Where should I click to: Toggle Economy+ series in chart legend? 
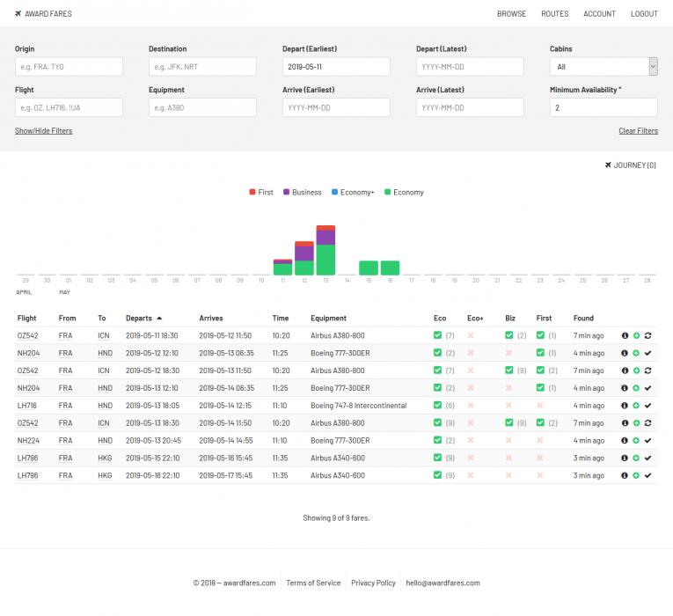334,192
